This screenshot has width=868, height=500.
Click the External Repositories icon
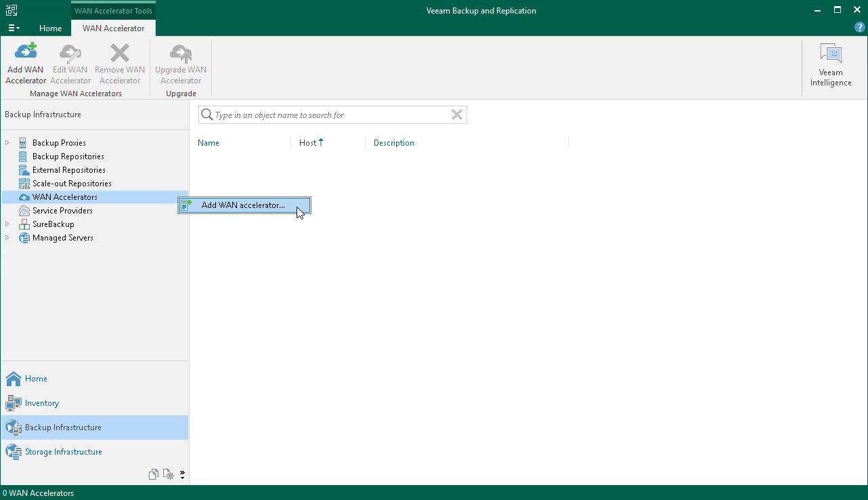pos(24,170)
